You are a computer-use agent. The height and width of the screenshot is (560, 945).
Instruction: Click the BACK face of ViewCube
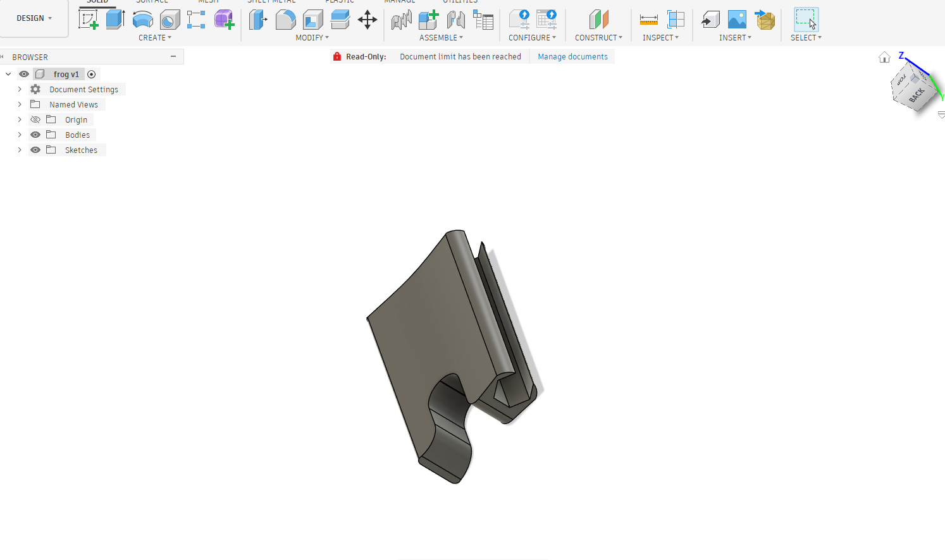(x=917, y=95)
